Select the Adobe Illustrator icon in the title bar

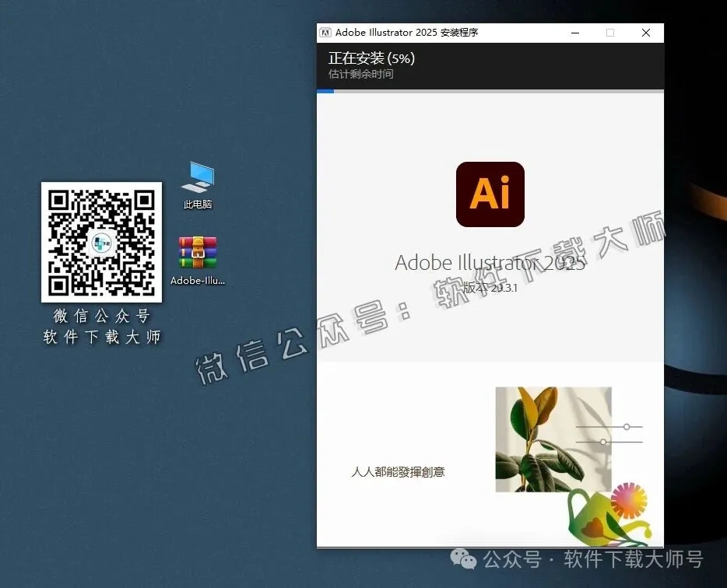click(326, 33)
